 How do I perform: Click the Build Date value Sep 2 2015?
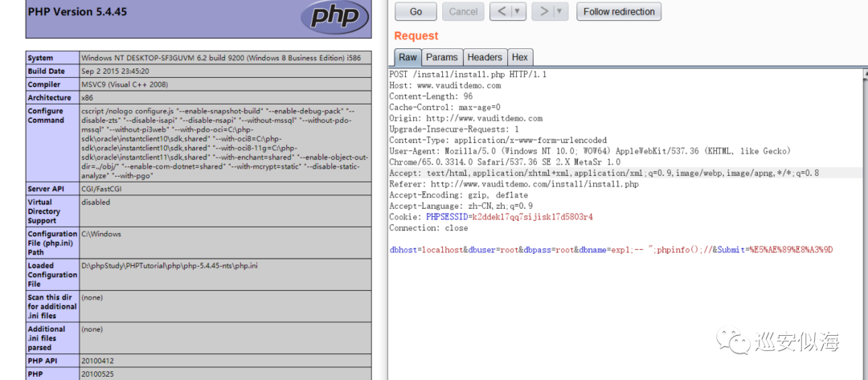click(115, 72)
